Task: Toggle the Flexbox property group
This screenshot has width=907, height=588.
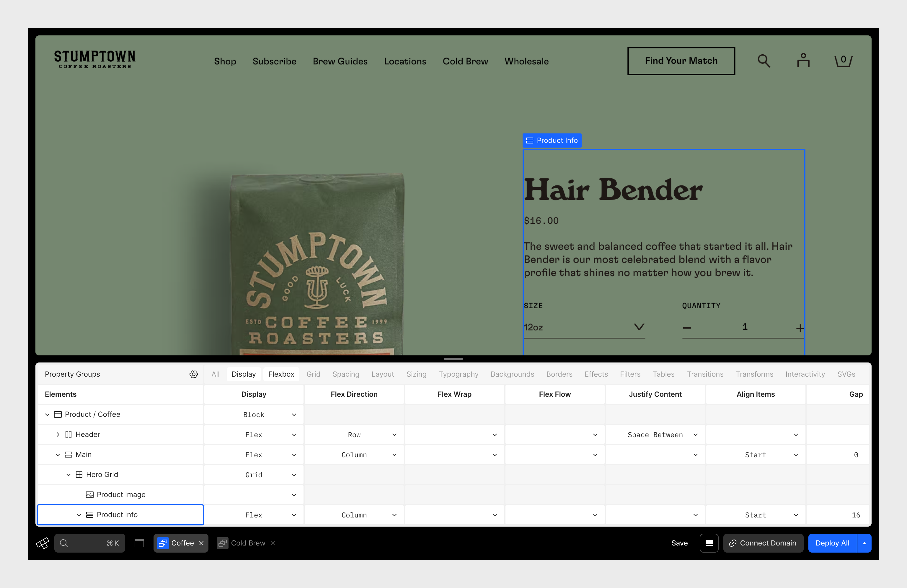Action: point(281,374)
